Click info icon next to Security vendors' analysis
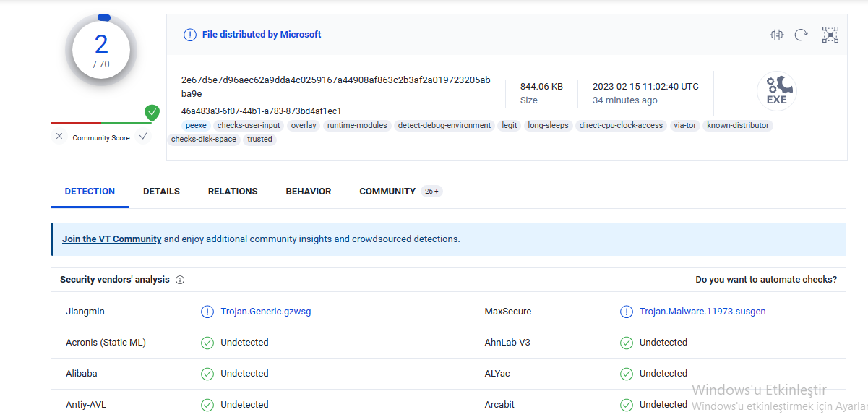This screenshot has width=868, height=420. point(180,280)
